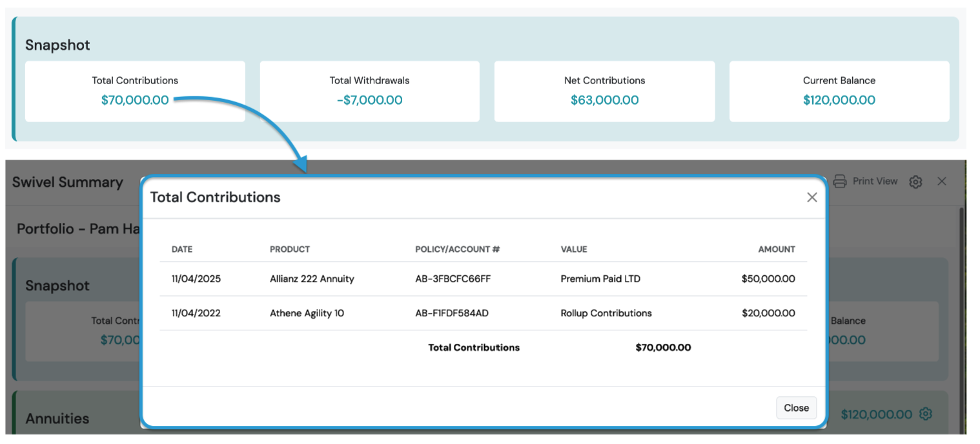The height and width of the screenshot is (444, 980).
Task: Click the AMOUNT column header
Action: (777, 249)
